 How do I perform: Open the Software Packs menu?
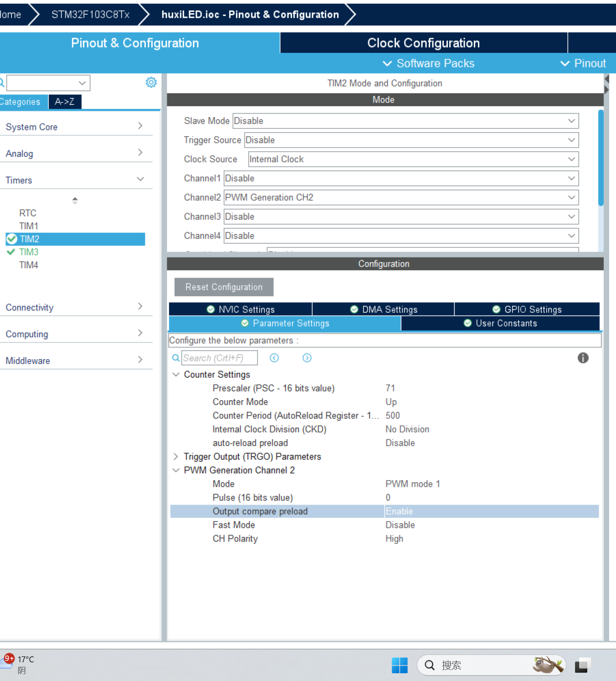point(428,63)
